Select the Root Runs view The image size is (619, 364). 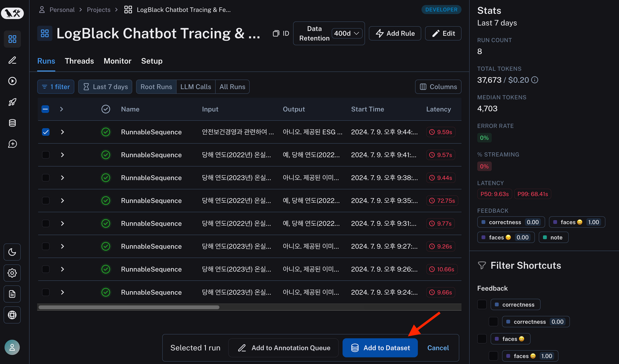point(156,87)
